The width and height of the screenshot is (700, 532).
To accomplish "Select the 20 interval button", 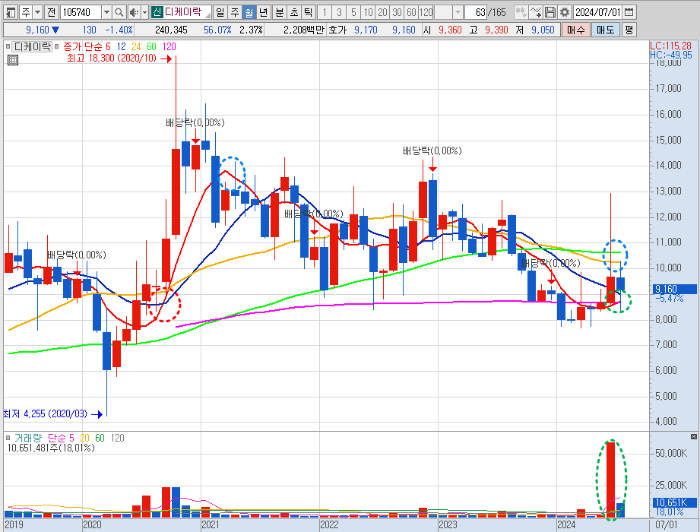I will [x=383, y=12].
